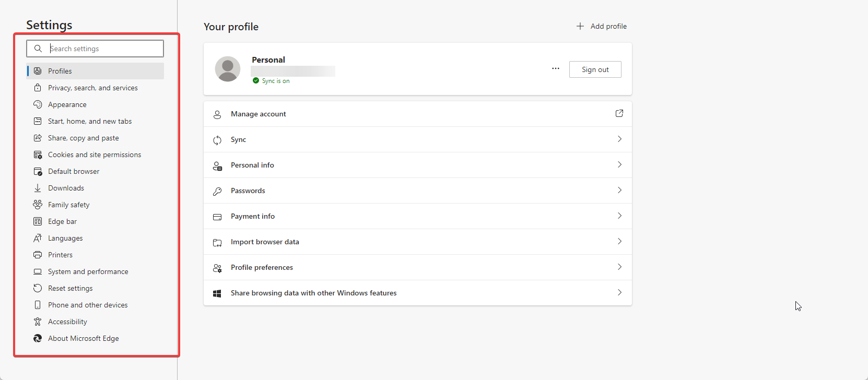The width and height of the screenshot is (868, 380).
Task: Click the credit card icon for Payment info
Action: (217, 217)
